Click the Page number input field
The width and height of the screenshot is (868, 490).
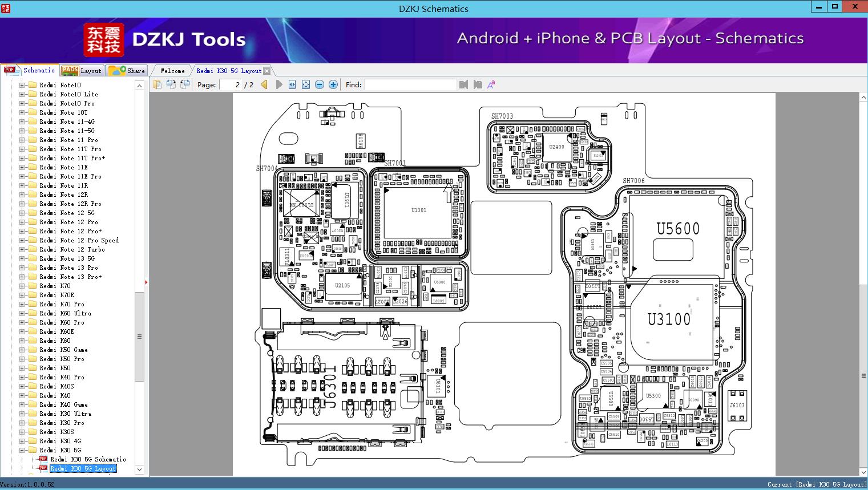pos(230,84)
